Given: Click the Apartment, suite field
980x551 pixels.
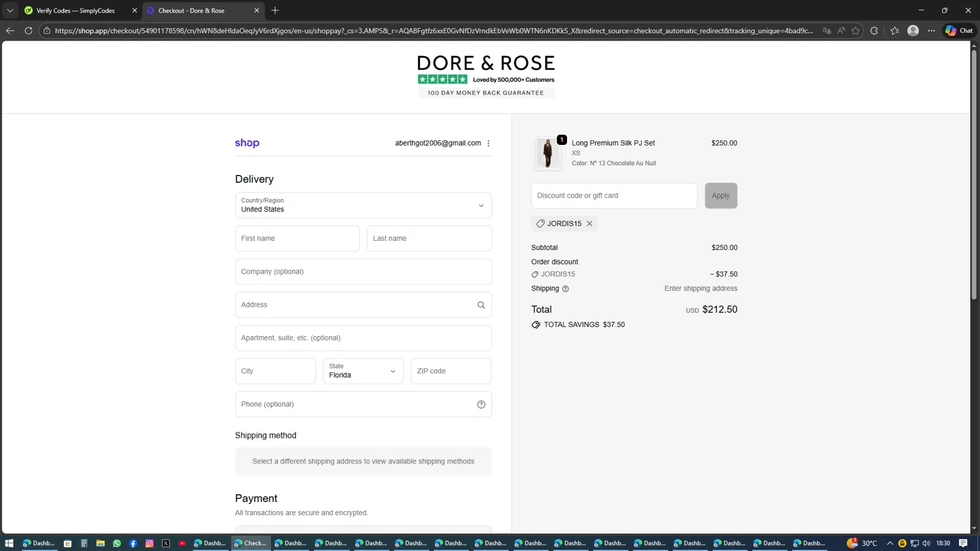Looking at the screenshot, I should pos(363,338).
